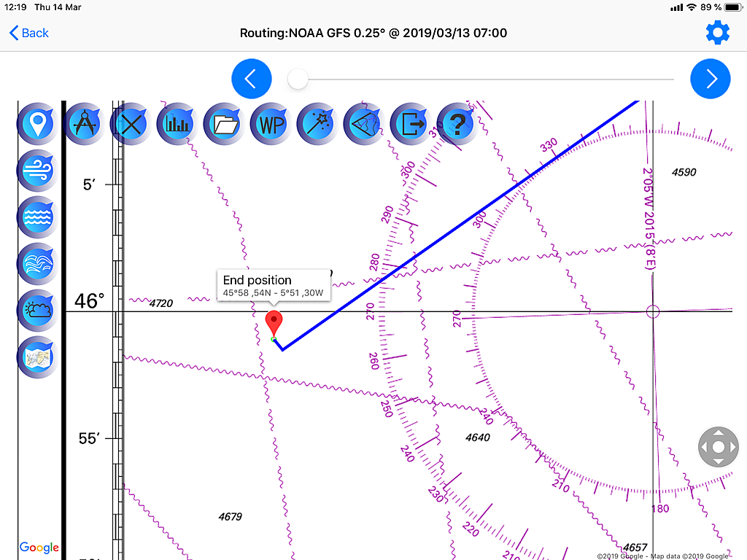Click the time slider handle
747x560 pixels.
(x=298, y=79)
